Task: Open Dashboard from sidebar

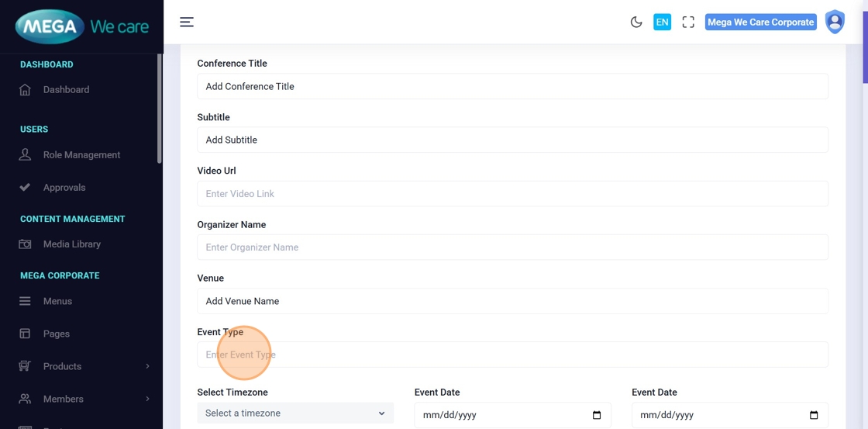Action: click(66, 90)
